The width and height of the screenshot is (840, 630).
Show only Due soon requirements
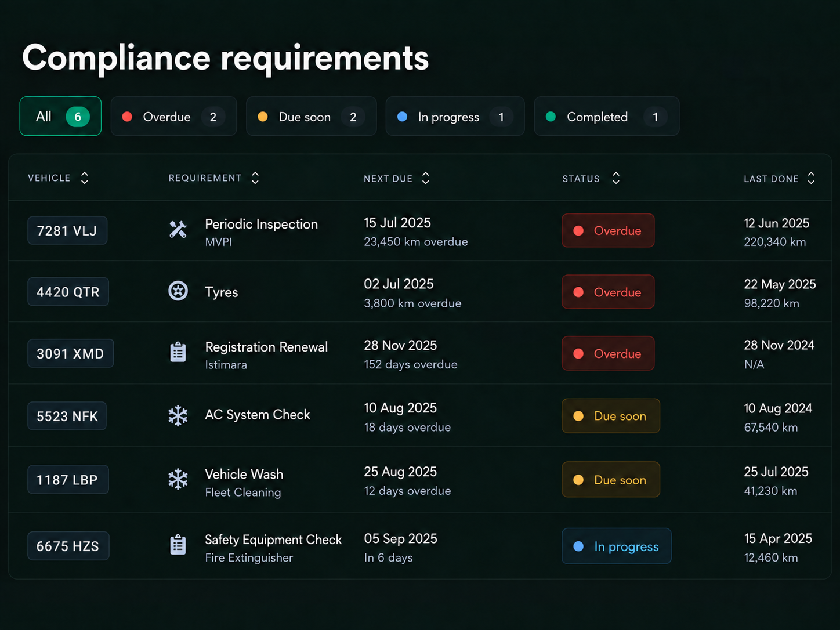[312, 116]
